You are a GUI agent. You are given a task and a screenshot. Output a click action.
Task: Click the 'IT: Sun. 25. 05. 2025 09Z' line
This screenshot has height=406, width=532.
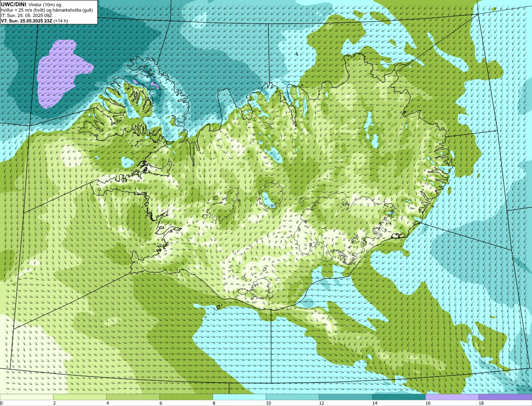click(x=26, y=15)
